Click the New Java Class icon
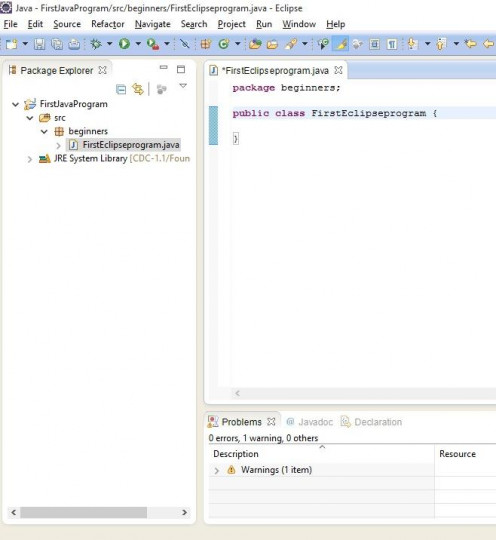Viewport: 496px width, 540px height. tap(224, 44)
